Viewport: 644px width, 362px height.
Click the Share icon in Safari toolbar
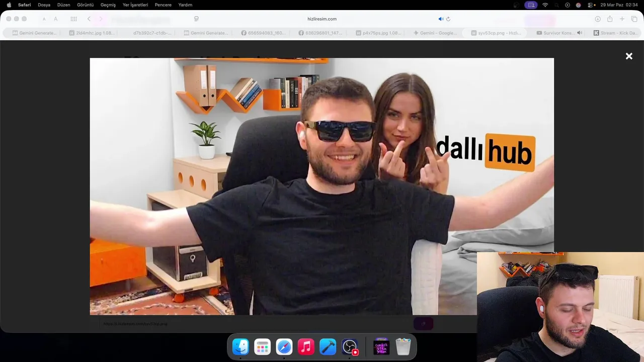point(610,19)
